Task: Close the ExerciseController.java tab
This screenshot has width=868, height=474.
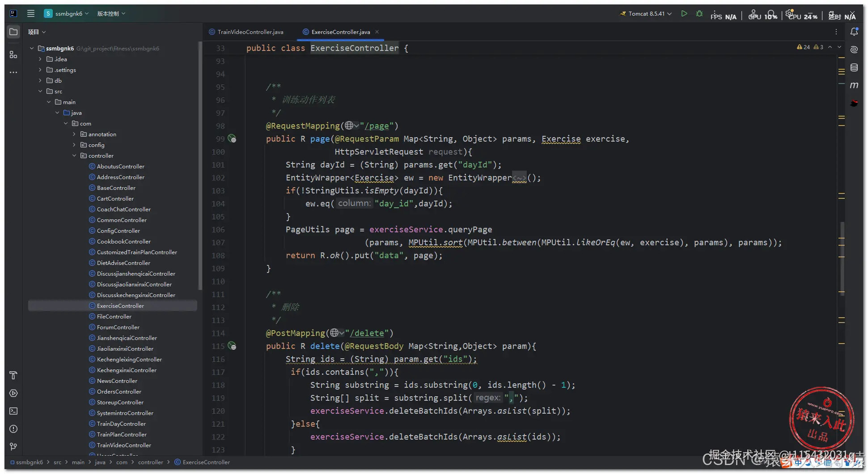Action: (377, 32)
